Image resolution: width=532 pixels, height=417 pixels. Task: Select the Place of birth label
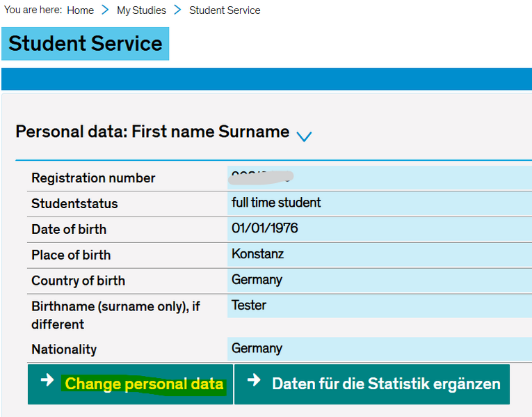(x=71, y=255)
